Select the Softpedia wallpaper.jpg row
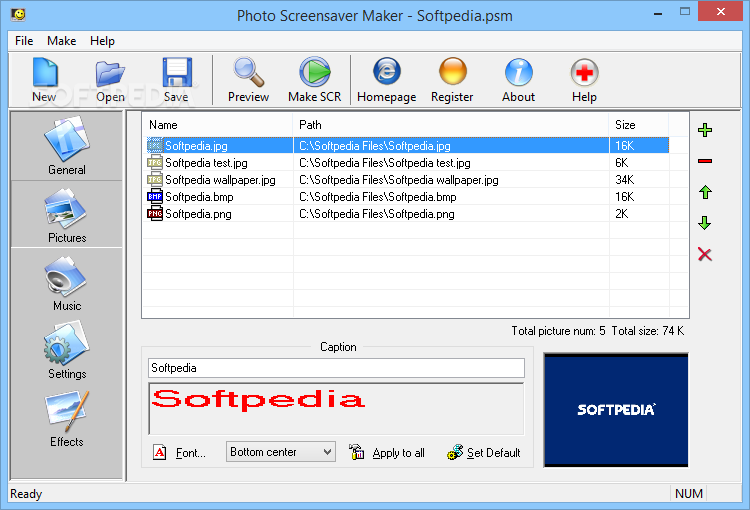 (x=407, y=180)
